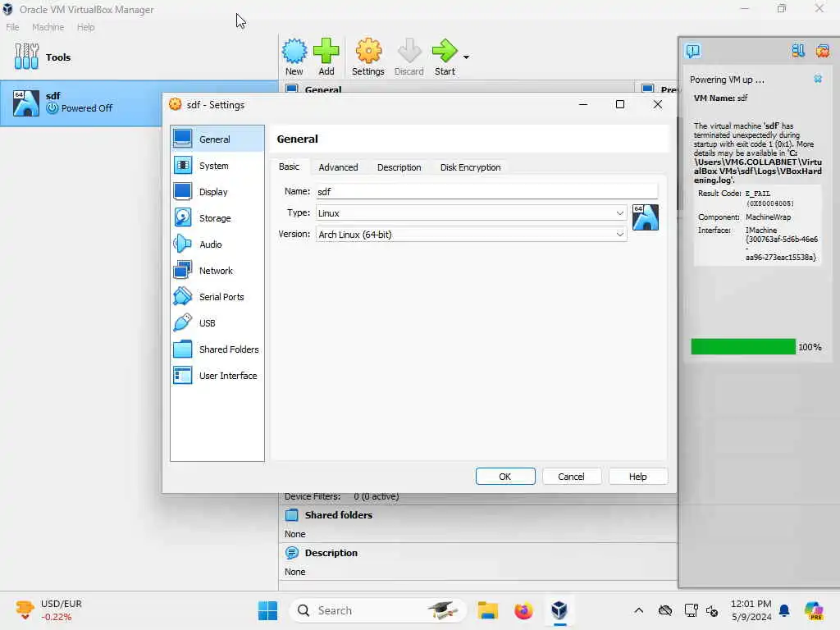Click Help button in Settings dialog
840x630 pixels.
pyautogui.click(x=637, y=477)
